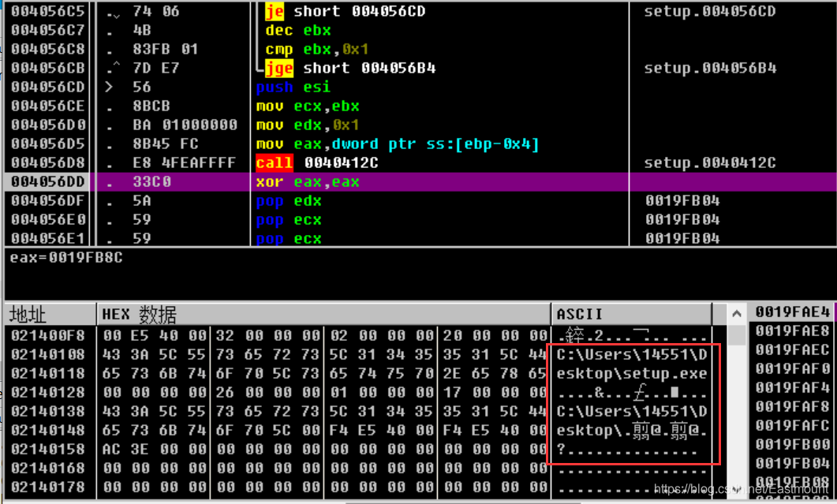The height and width of the screenshot is (504, 837).
Task: Click the comment 'setup.004056B4'
Action: (x=710, y=69)
